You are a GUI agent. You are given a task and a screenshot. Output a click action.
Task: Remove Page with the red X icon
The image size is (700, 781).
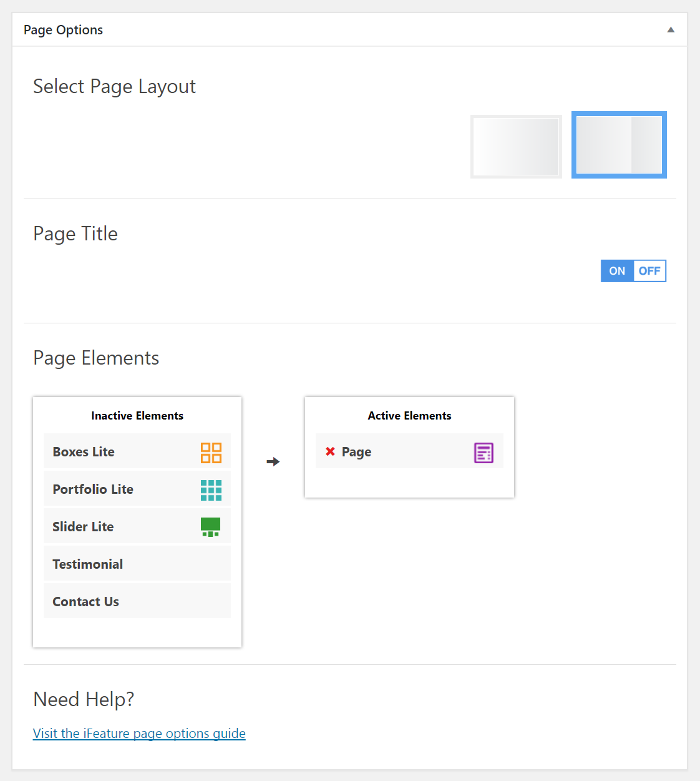(x=331, y=451)
